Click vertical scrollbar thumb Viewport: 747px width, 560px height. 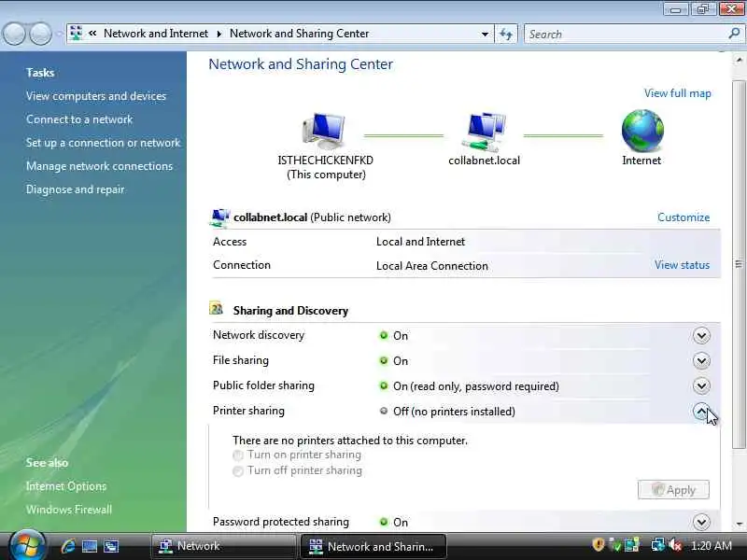coord(739,264)
